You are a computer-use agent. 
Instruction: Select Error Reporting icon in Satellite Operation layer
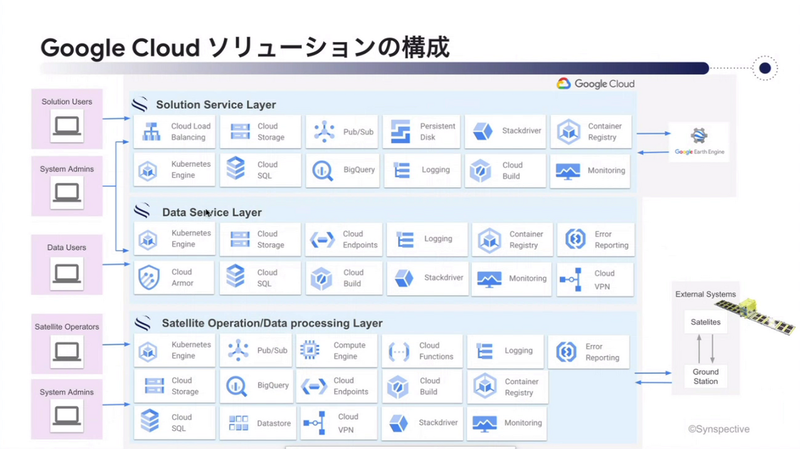click(x=566, y=352)
